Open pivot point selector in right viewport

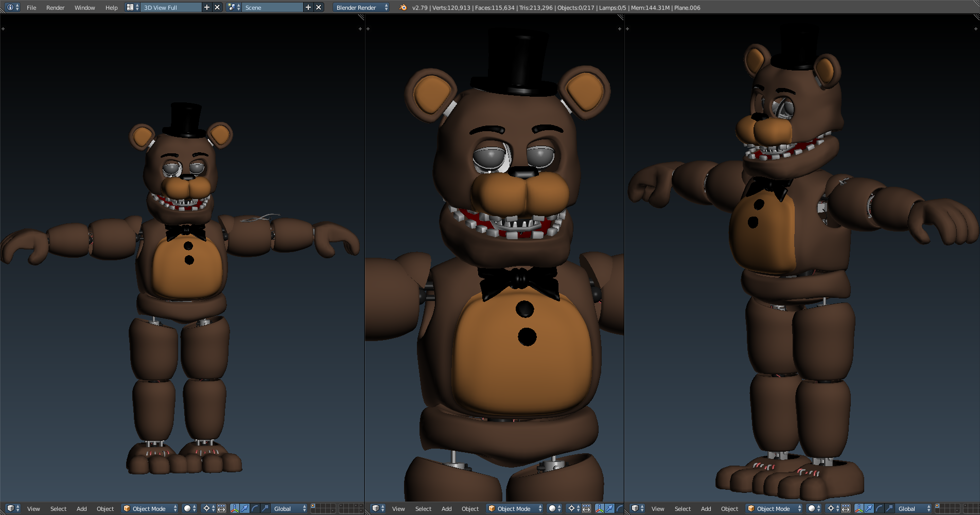[833, 508]
